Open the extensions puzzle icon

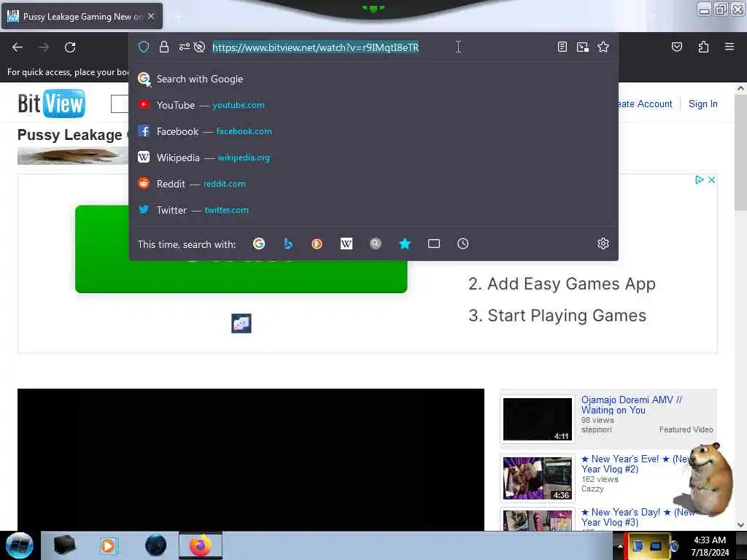click(x=703, y=47)
